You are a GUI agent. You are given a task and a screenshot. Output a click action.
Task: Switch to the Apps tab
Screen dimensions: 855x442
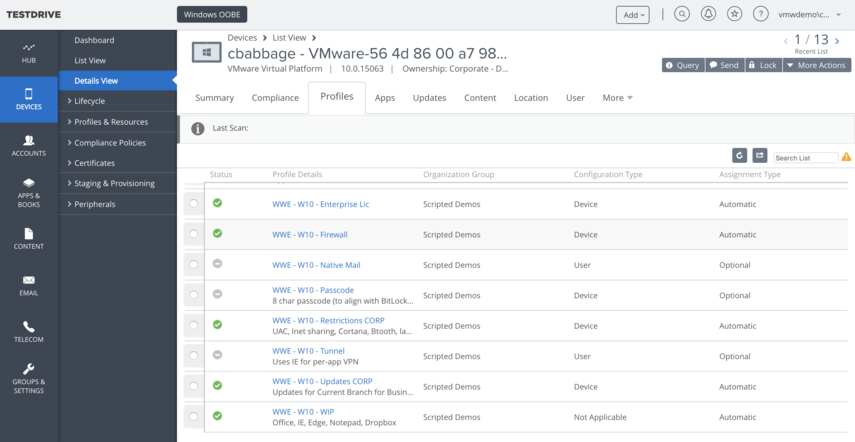tap(384, 98)
